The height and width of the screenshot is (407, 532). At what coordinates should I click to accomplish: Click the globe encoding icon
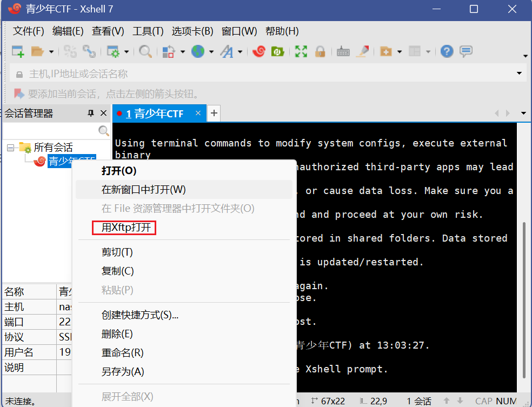coord(198,51)
